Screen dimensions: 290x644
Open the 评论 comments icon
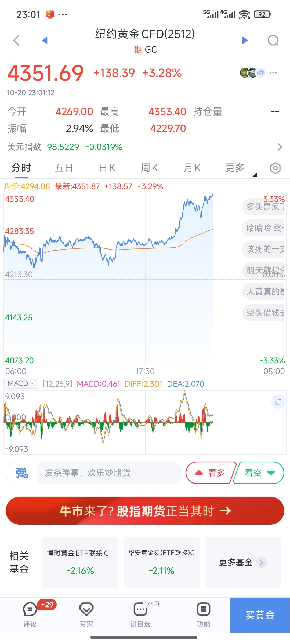[30, 614]
